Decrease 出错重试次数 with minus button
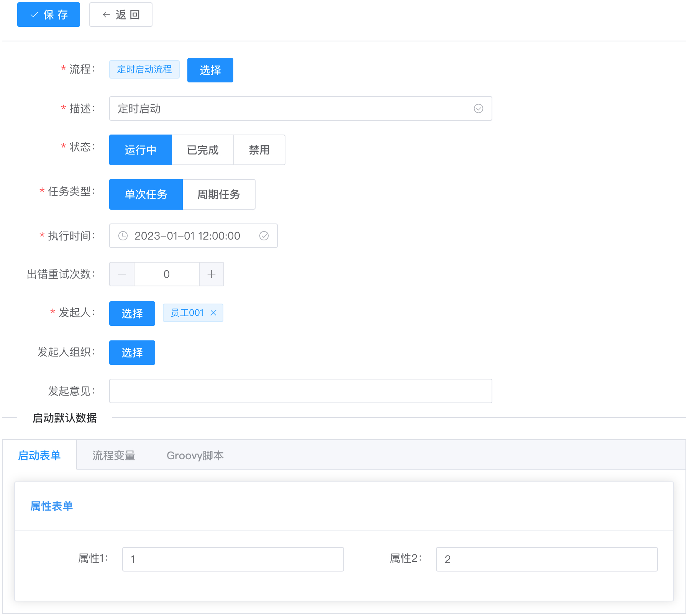 (122, 274)
